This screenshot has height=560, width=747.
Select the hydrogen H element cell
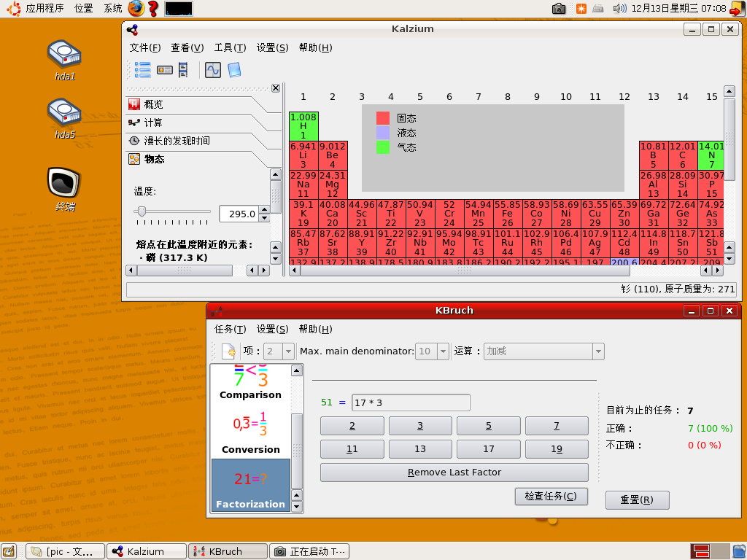[x=303, y=126]
